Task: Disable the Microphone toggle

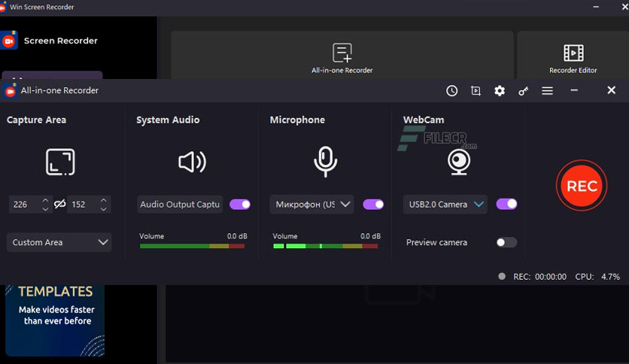Action: (373, 204)
